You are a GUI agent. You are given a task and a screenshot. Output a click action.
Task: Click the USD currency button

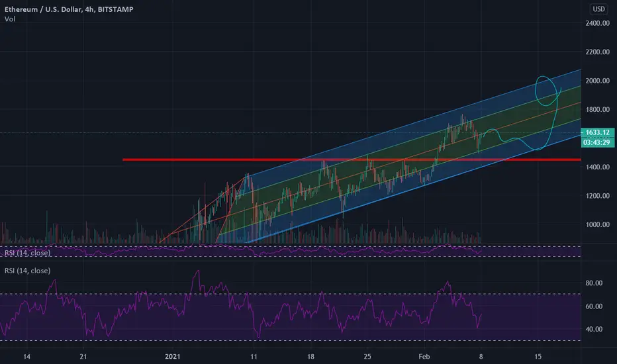tap(599, 9)
